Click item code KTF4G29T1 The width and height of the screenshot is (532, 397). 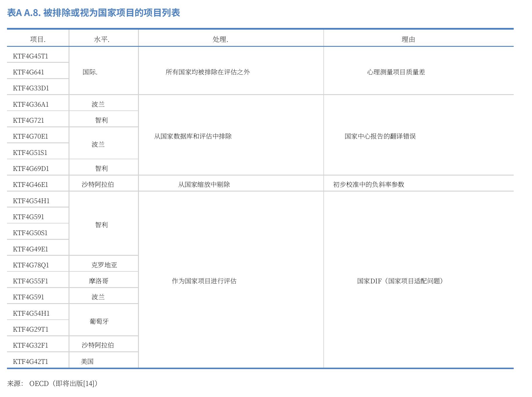point(31,329)
